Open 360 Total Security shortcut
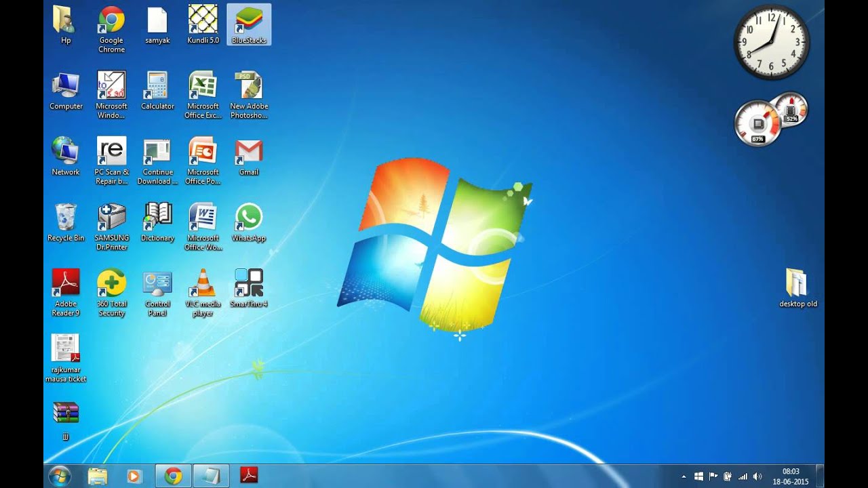 click(x=111, y=292)
